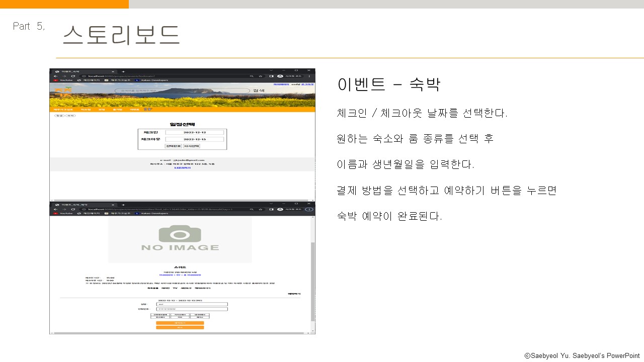
Task: Click the banner search input field
Action: coord(182,90)
